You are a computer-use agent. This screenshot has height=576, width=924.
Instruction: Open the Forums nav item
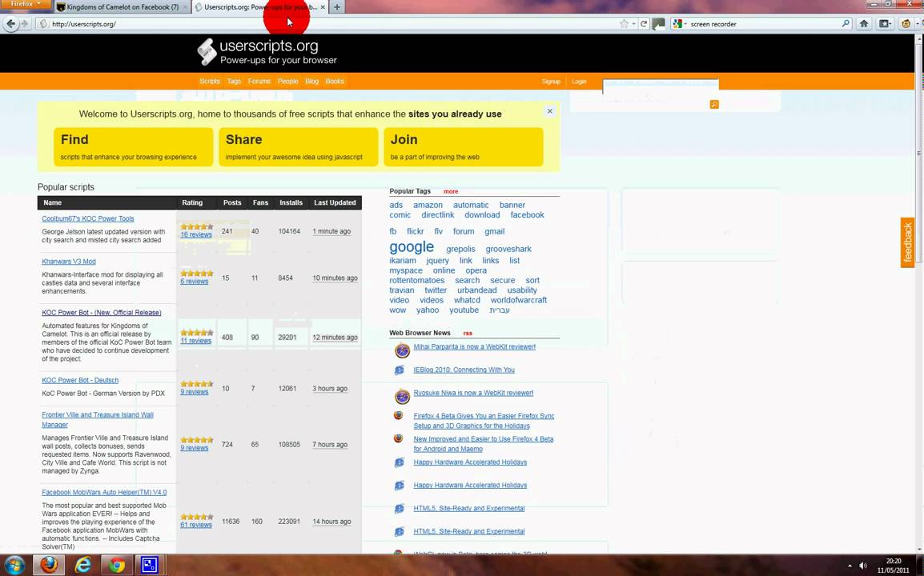coord(259,82)
